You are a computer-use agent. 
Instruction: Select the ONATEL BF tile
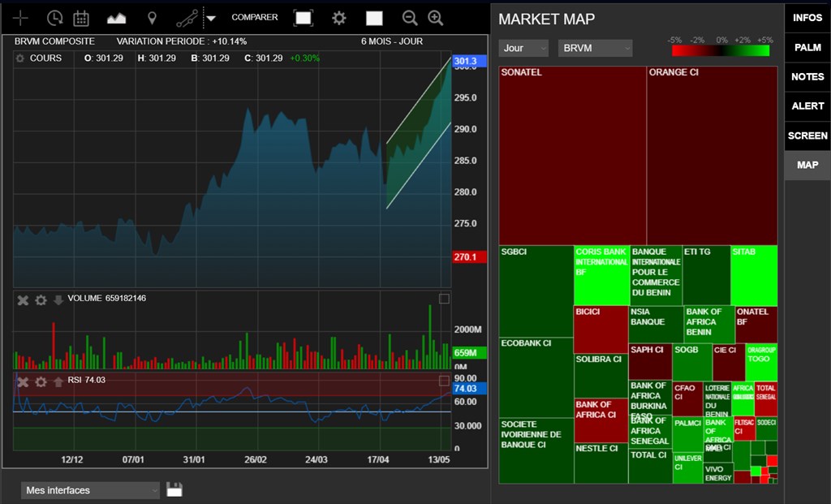tap(757, 325)
